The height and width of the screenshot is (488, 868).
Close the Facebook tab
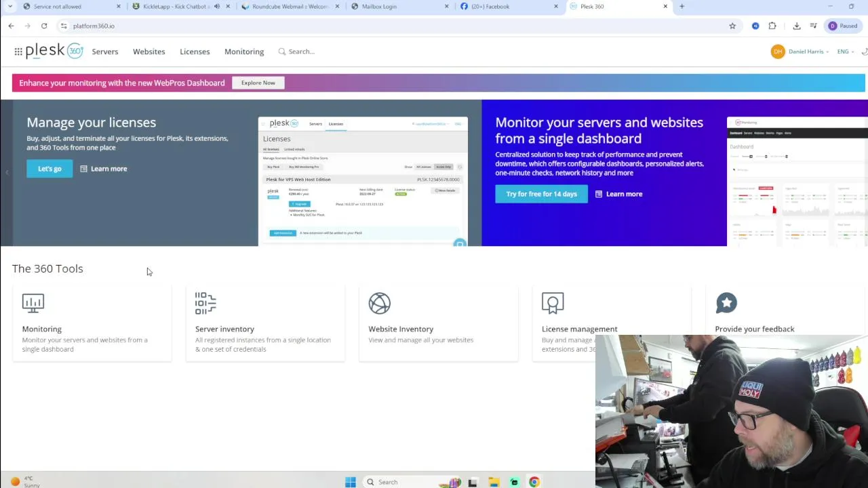556,7
